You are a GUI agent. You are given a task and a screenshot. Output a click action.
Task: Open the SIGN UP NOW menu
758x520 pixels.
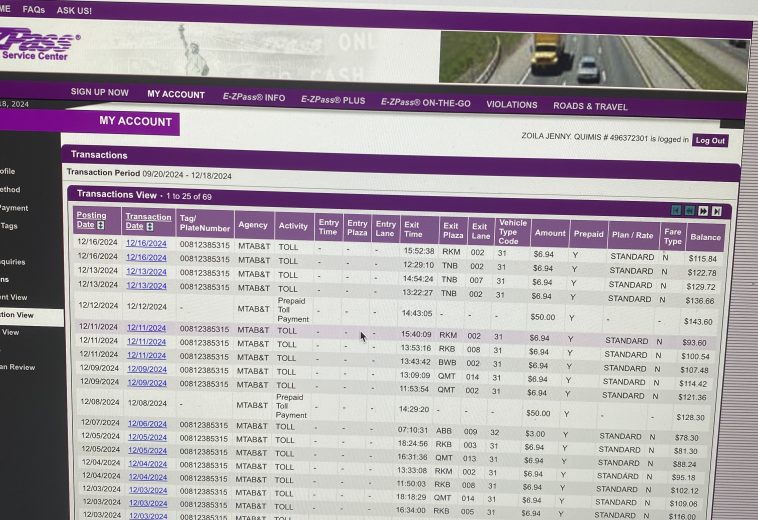tap(100, 92)
